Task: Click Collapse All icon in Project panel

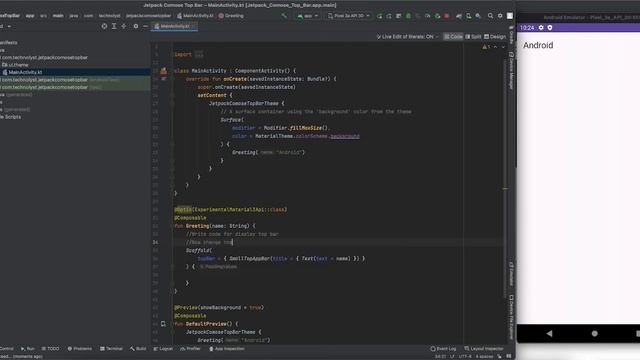Action: point(124,26)
